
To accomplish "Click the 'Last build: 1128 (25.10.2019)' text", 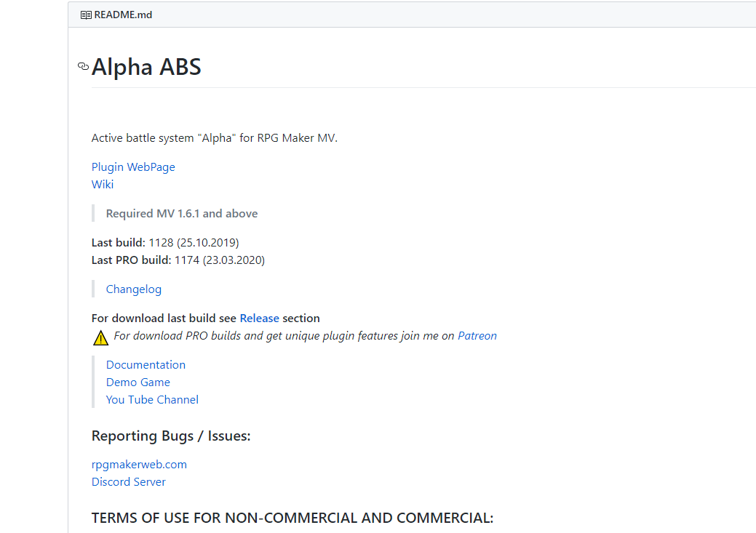I will [x=165, y=242].
